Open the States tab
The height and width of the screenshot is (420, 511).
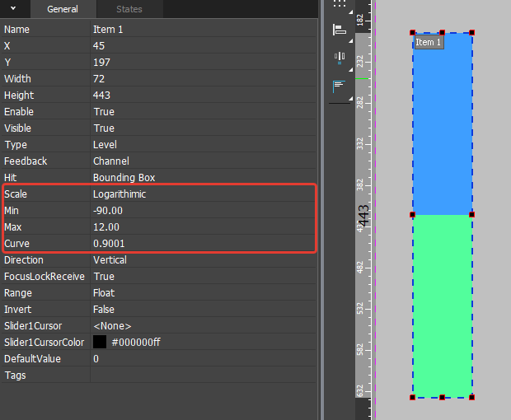tap(129, 9)
